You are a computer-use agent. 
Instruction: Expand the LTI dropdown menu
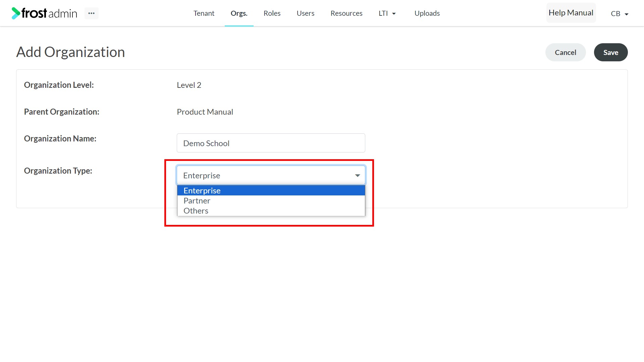[x=387, y=13]
